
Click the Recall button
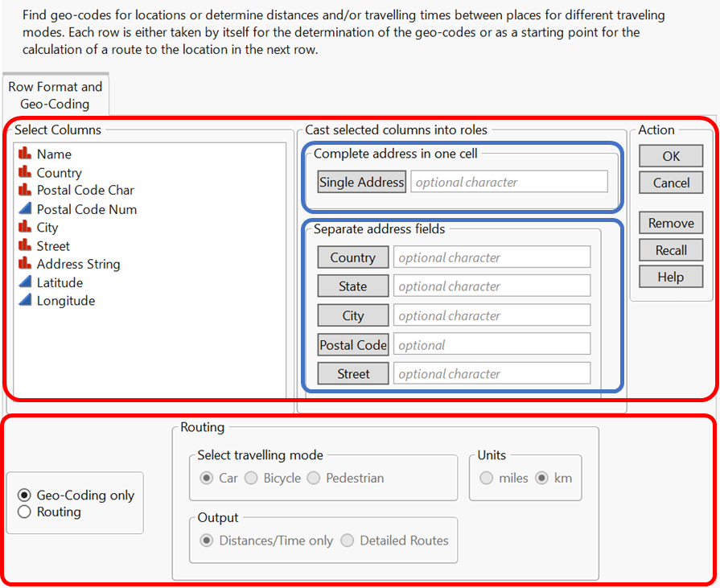click(x=670, y=249)
